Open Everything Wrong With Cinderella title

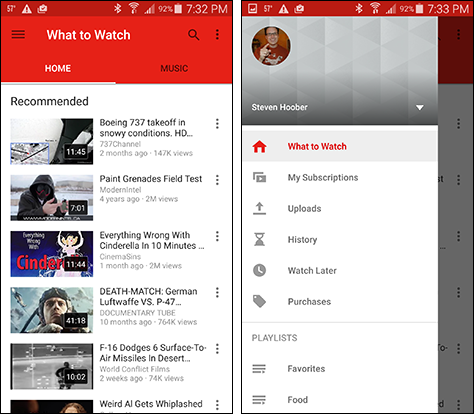tap(152, 240)
